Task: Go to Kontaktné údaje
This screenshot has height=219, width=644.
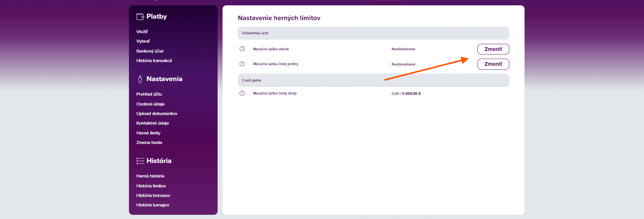Action: (153, 123)
